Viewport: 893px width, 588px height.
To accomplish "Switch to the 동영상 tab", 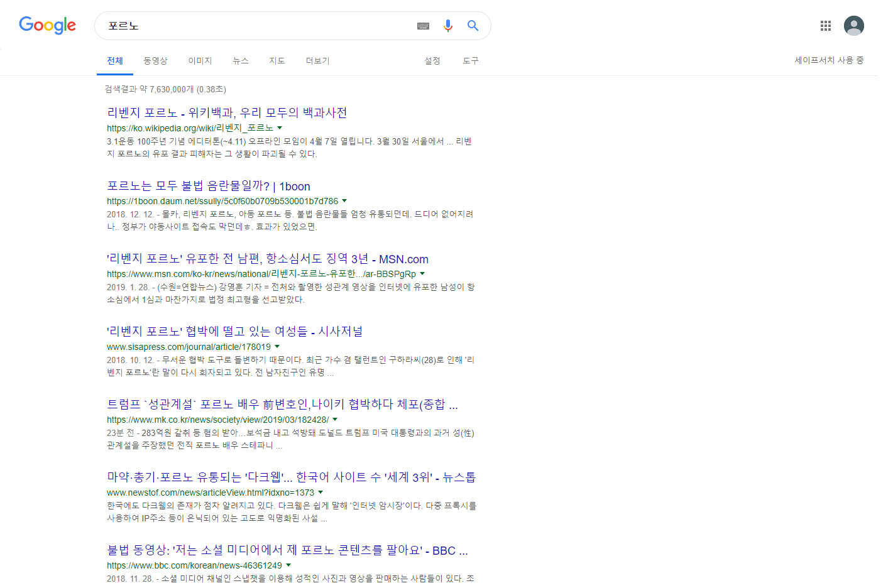I will coord(155,61).
